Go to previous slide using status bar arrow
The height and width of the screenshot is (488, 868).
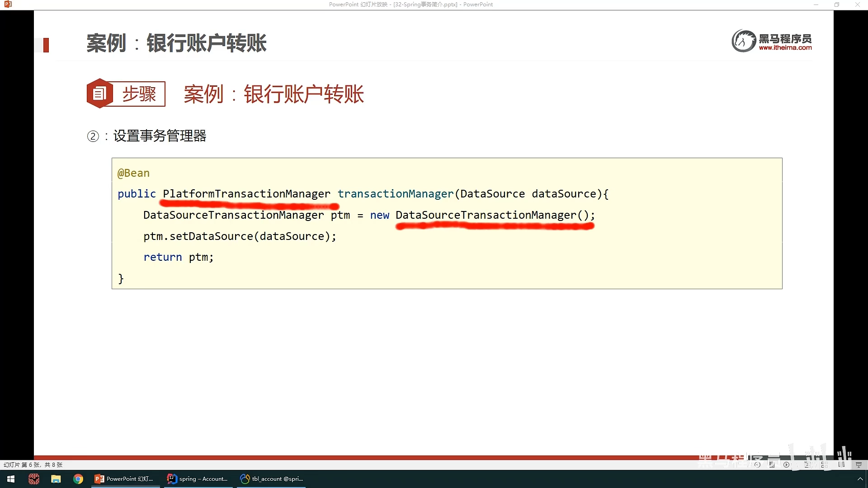click(x=757, y=465)
